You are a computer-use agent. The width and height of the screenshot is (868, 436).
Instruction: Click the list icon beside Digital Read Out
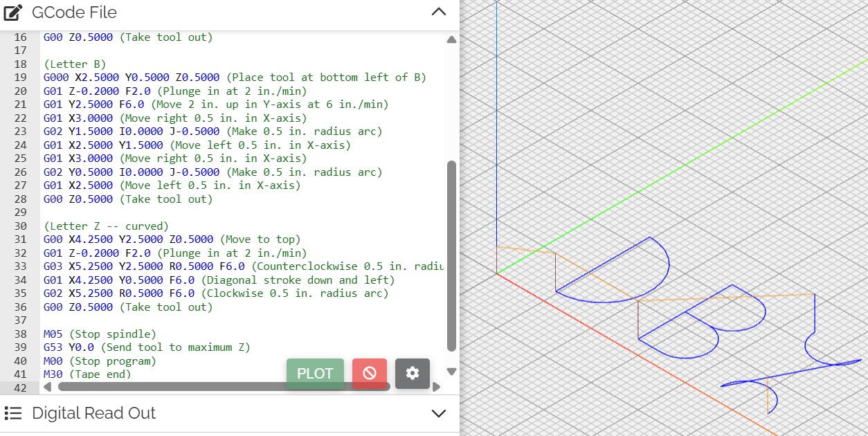(x=14, y=414)
